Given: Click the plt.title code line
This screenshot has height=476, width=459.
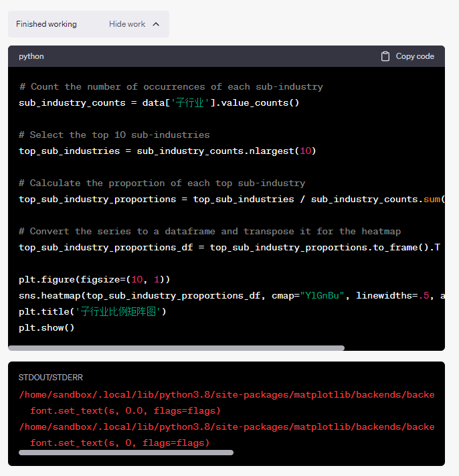Looking at the screenshot, I should pyautogui.click(x=92, y=311).
